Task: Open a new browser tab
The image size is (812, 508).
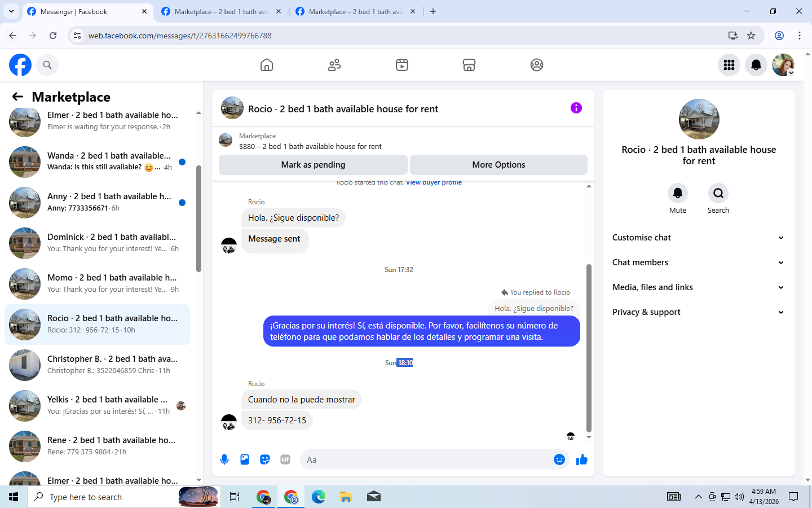Action: [x=433, y=11]
